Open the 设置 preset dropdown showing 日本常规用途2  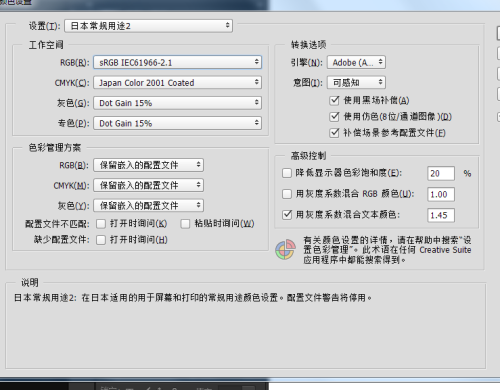[x=148, y=26]
